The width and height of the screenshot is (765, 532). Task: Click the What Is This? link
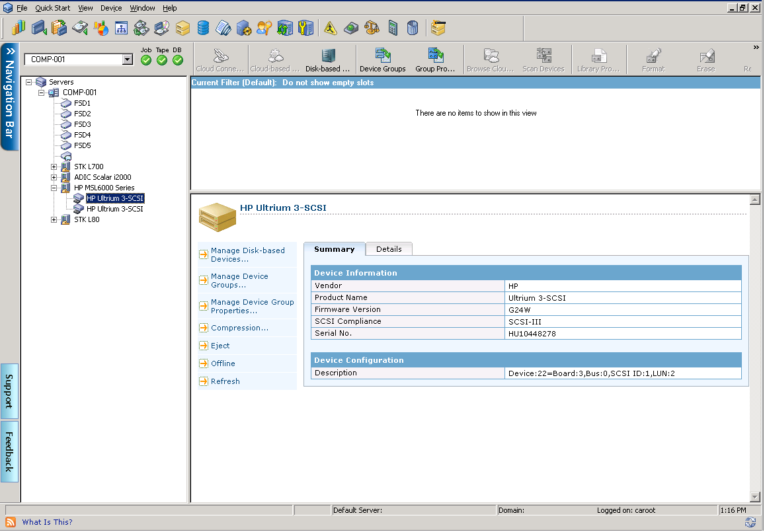(47, 522)
